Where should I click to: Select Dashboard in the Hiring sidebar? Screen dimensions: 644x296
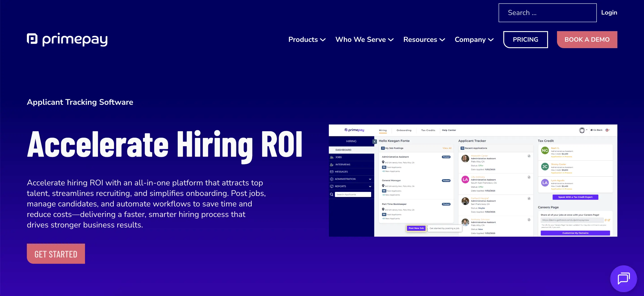point(351,150)
